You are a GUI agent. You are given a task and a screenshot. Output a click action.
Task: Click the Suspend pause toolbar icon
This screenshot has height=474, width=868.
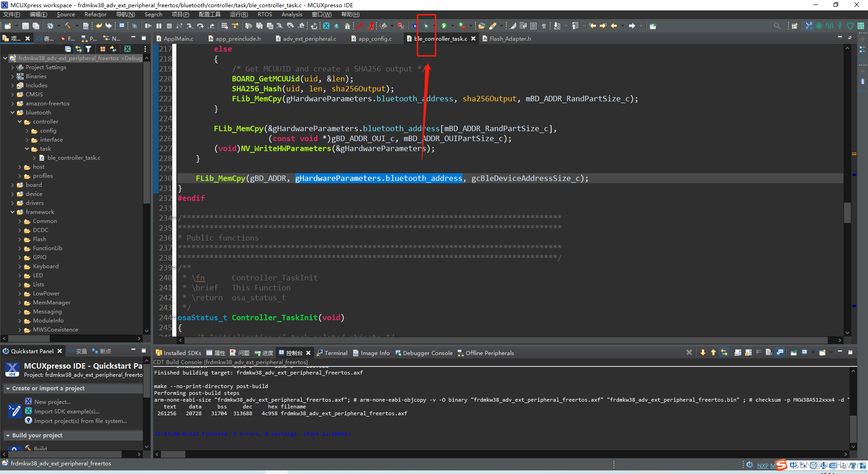coord(159,26)
